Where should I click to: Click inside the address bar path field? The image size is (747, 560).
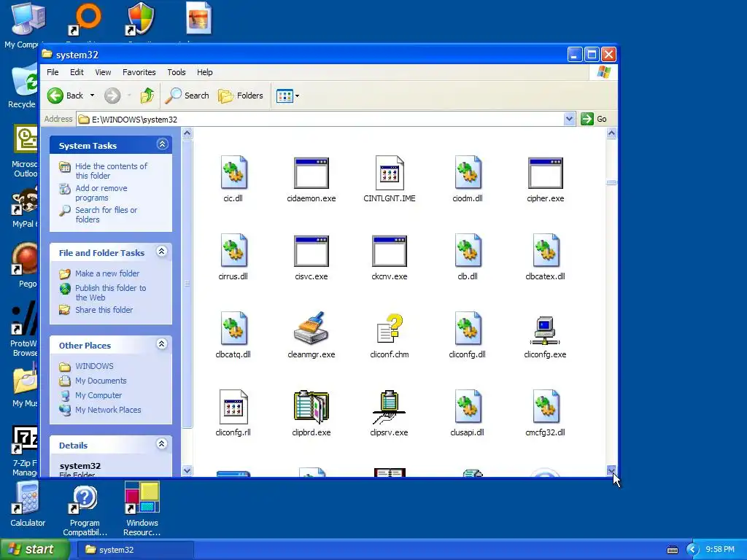click(x=320, y=119)
